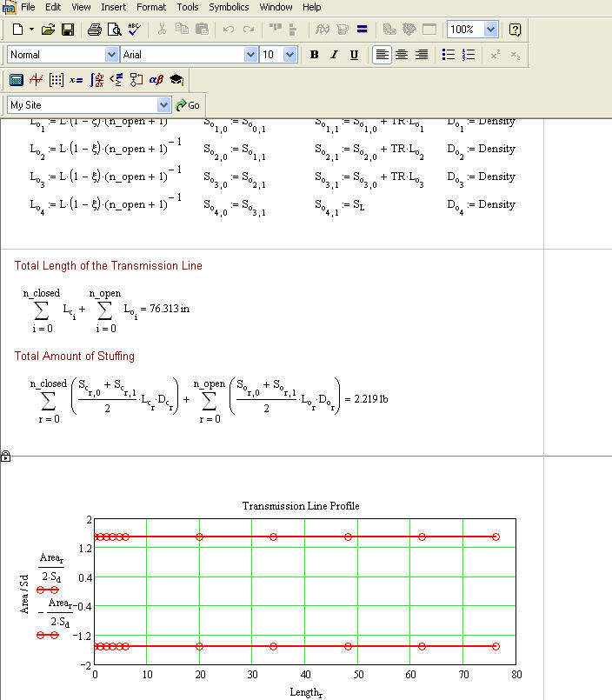The width and height of the screenshot is (612, 700).
Task: Open the My Site address dropdown
Action: tap(163, 105)
